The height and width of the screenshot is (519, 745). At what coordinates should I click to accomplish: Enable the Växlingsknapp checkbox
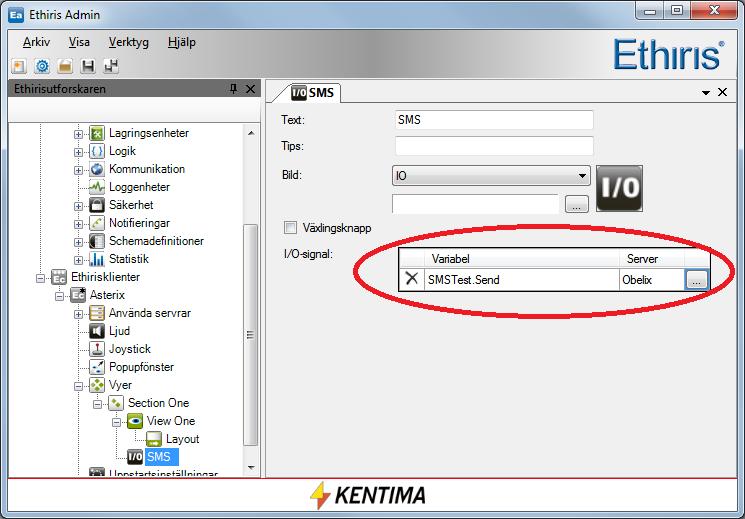pyautogui.click(x=290, y=228)
